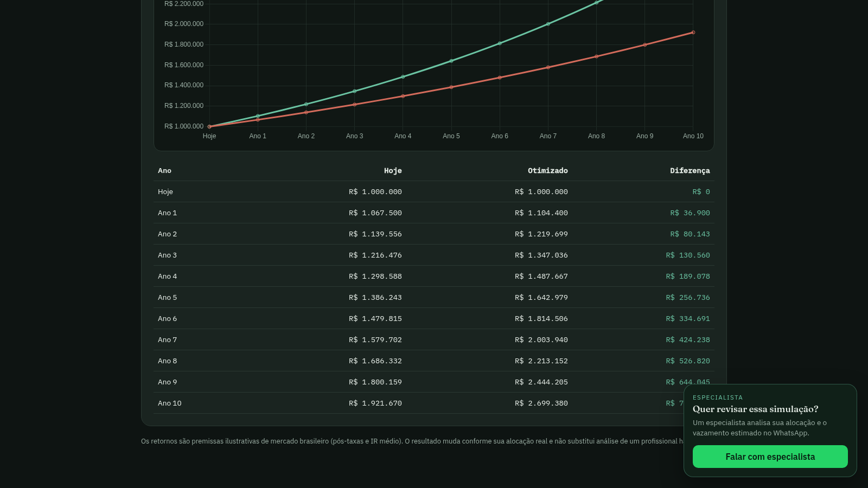Click the Otimizado column header
The width and height of the screenshot is (868, 488).
(x=548, y=170)
